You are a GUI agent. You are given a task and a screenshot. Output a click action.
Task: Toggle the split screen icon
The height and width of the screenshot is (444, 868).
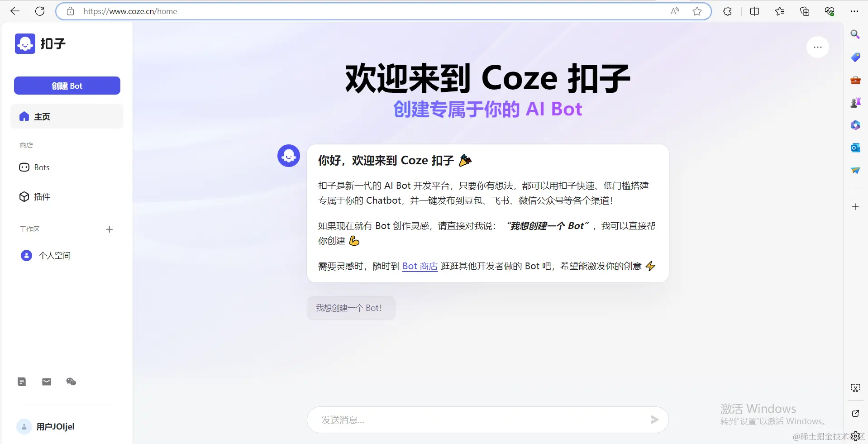tap(754, 11)
